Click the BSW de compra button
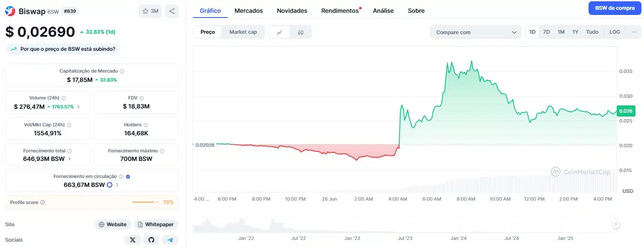This screenshot has height=248, width=644. point(615,8)
